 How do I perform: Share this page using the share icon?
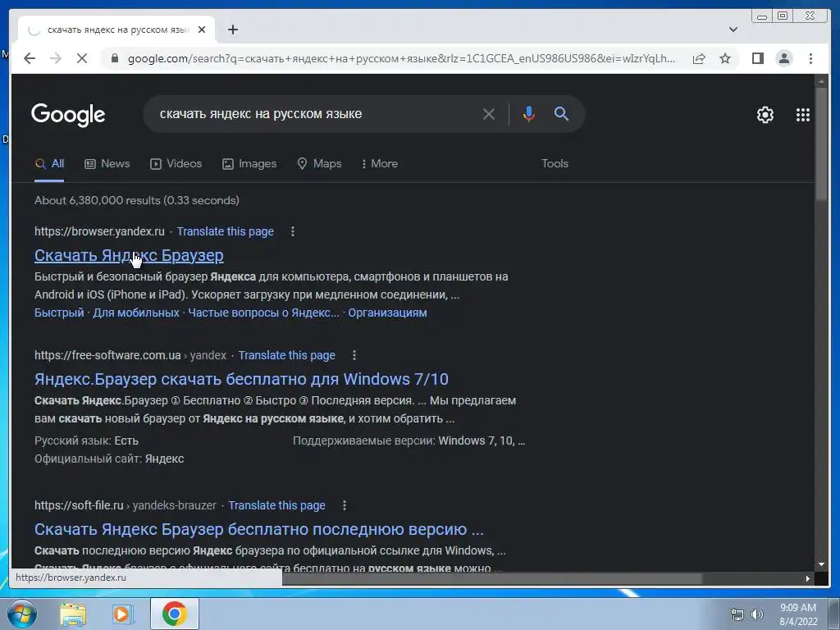pos(699,58)
